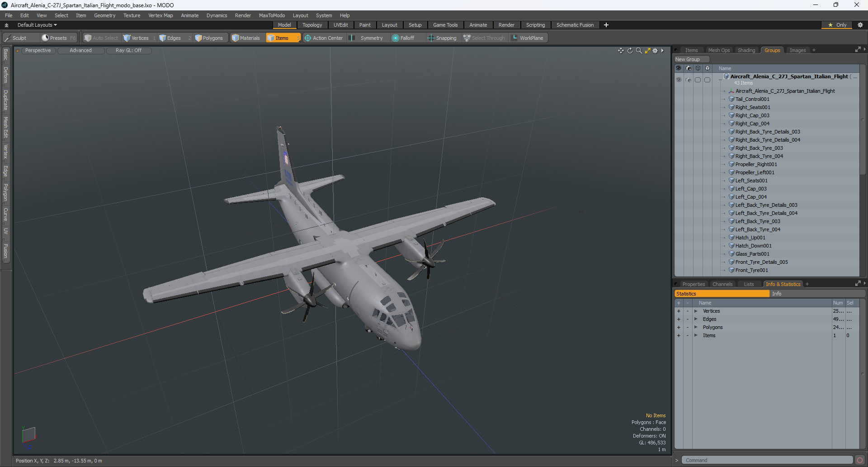The height and width of the screenshot is (467, 868).
Task: Open the Ray GL: Off dropdown
Action: 128,51
